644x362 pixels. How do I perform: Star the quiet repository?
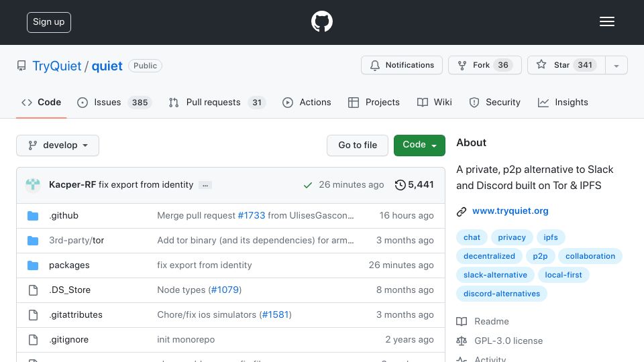(x=566, y=65)
